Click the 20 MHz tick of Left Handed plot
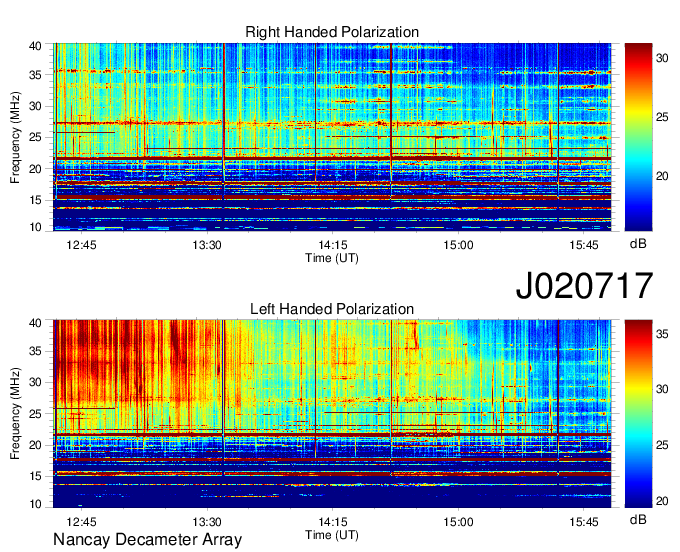This screenshot has height=552, width=680. [x=36, y=445]
